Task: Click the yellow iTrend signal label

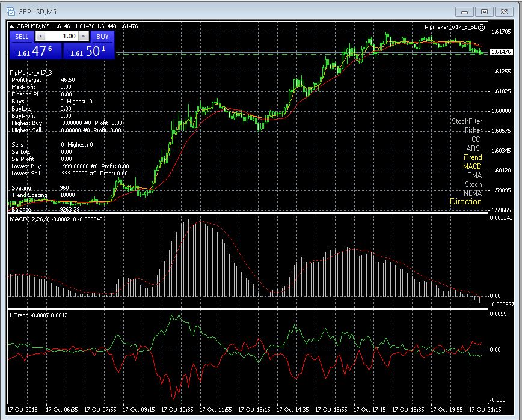Action: [x=473, y=157]
